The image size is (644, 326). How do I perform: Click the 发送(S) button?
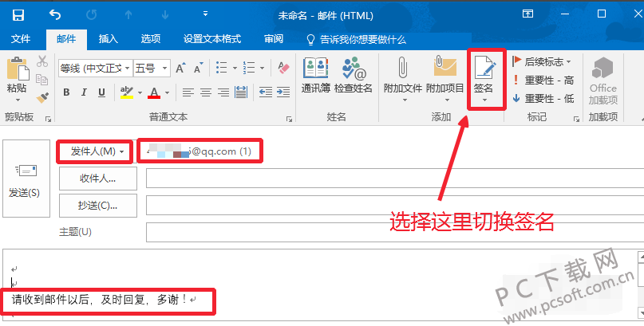click(x=26, y=179)
